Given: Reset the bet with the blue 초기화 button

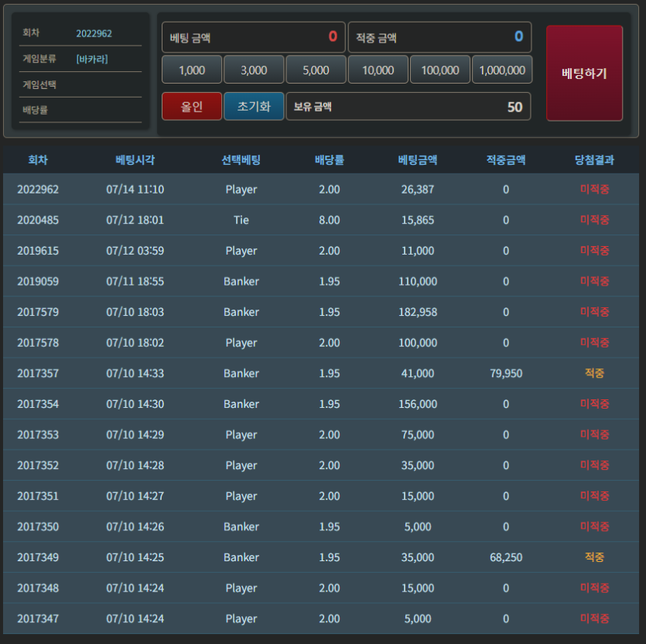Looking at the screenshot, I should coord(254,106).
